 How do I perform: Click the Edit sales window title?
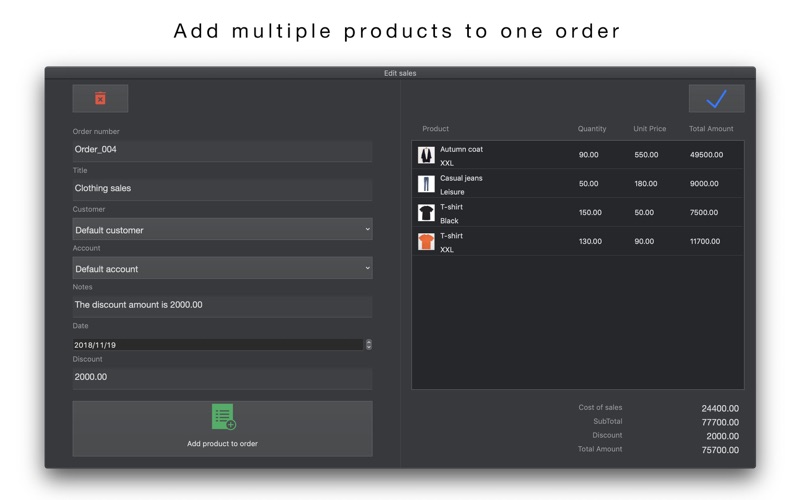400,73
